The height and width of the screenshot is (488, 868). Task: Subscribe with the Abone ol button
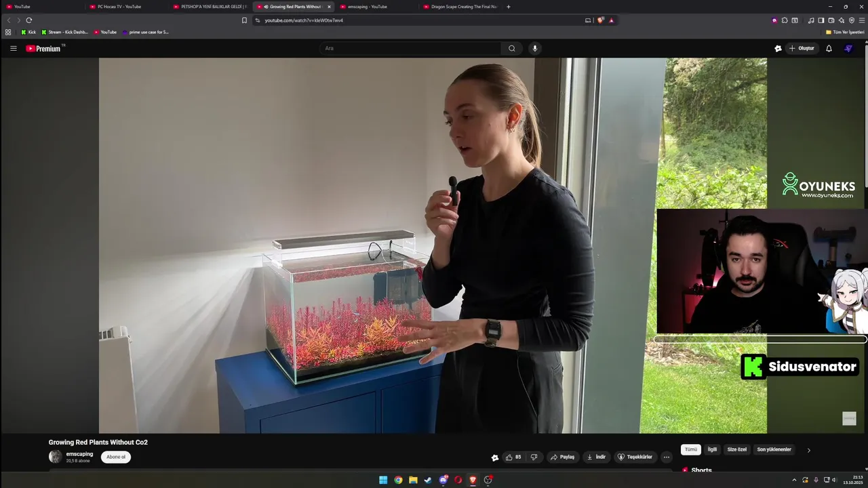click(116, 457)
